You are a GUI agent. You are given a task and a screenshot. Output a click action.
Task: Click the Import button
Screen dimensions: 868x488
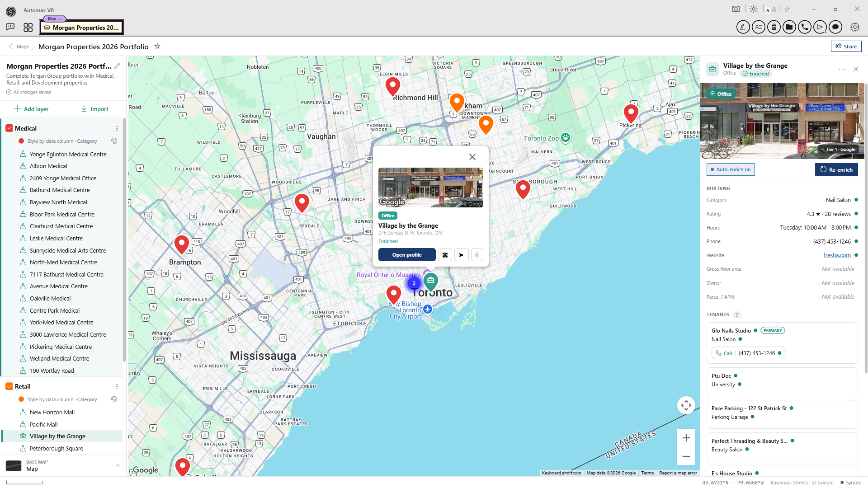click(x=95, y=109)
